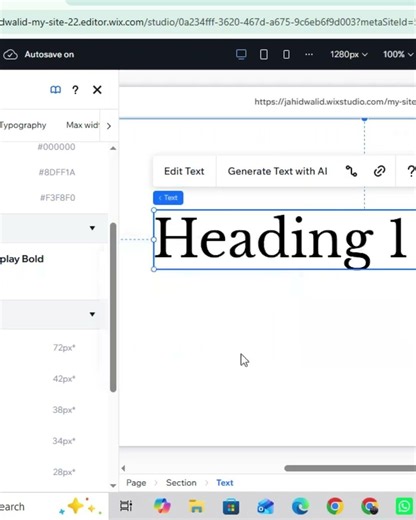The height and width of the screenshot is (520, 416).
Task: Click the browser address bar URL
Action: [208, 22]
